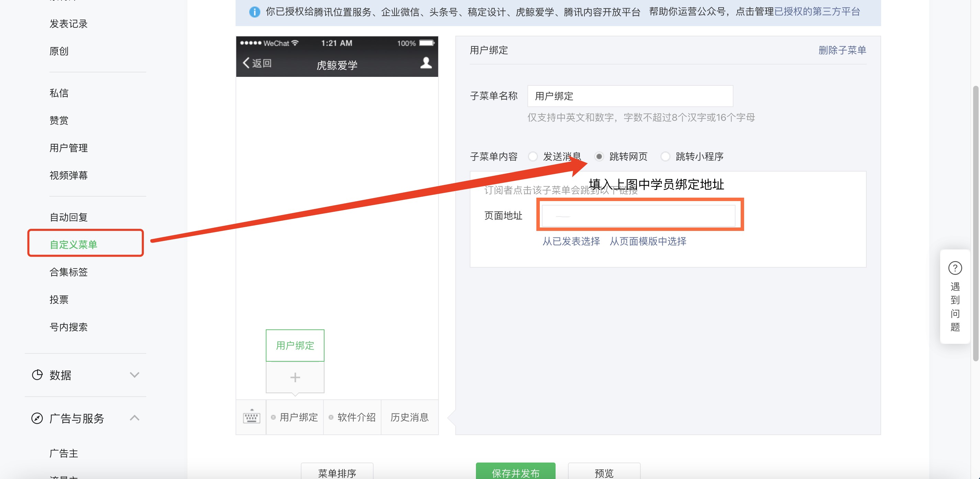This screenshot has width=980, height=479.
Task: Click the 数据 pie chart icon
Action: [37, 375]
